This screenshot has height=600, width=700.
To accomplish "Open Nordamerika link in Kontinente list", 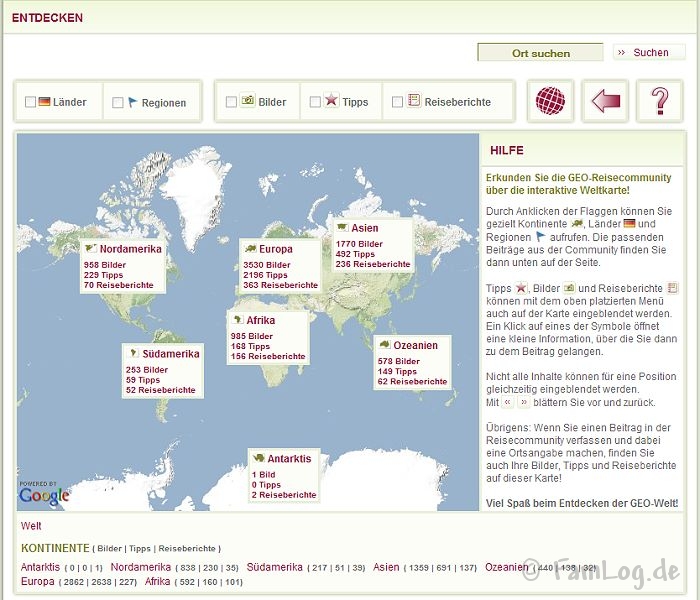I will (x=141, y=567).
